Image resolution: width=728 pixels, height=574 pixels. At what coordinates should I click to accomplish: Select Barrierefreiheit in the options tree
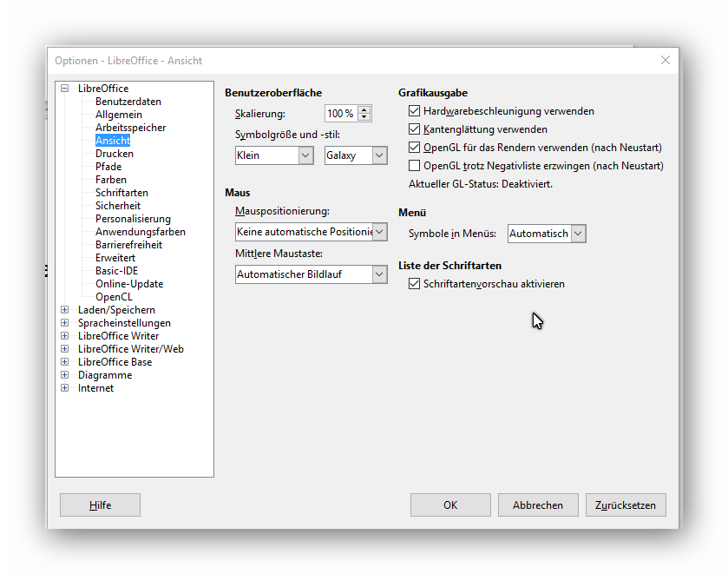(x=129, y=245)
